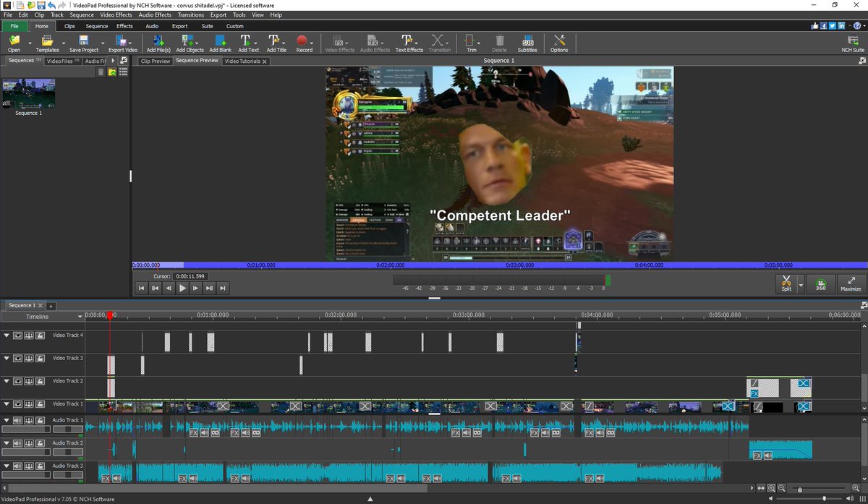
Task: Click the LinkedIn share icon
Action: coord(842,25)
